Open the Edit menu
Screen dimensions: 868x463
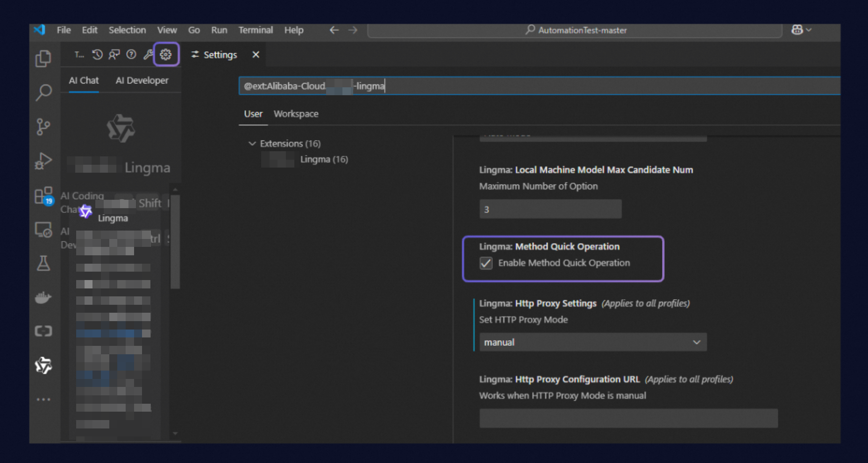(90, 30)
